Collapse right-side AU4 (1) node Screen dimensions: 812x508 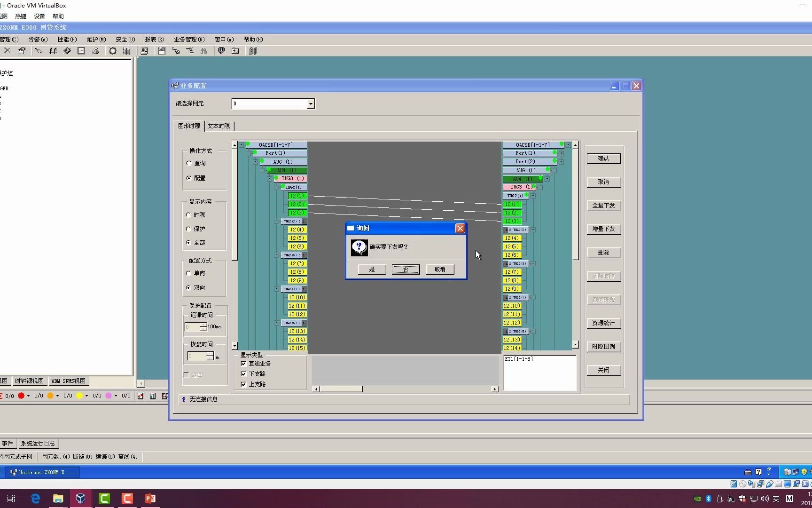(547, 179)
